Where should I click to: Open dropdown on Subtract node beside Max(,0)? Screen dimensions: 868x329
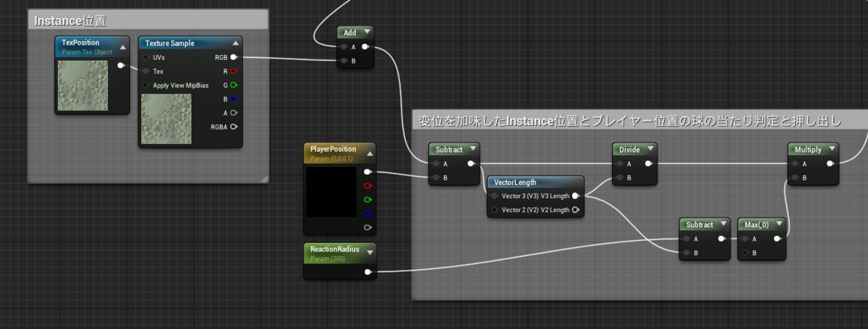723,225
